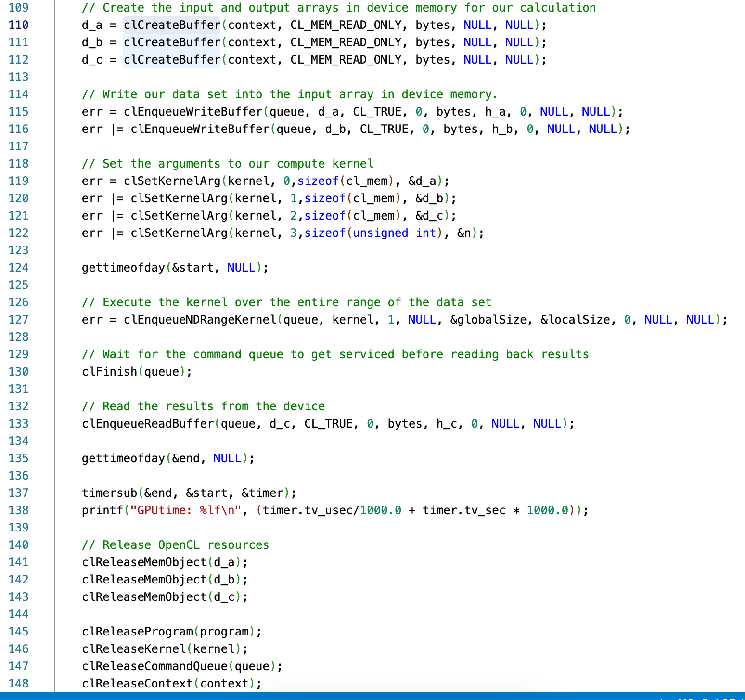Screen dimensions: 745x700
Task: Click 'unsigned int' on line 122
Action: pos(395,233)
